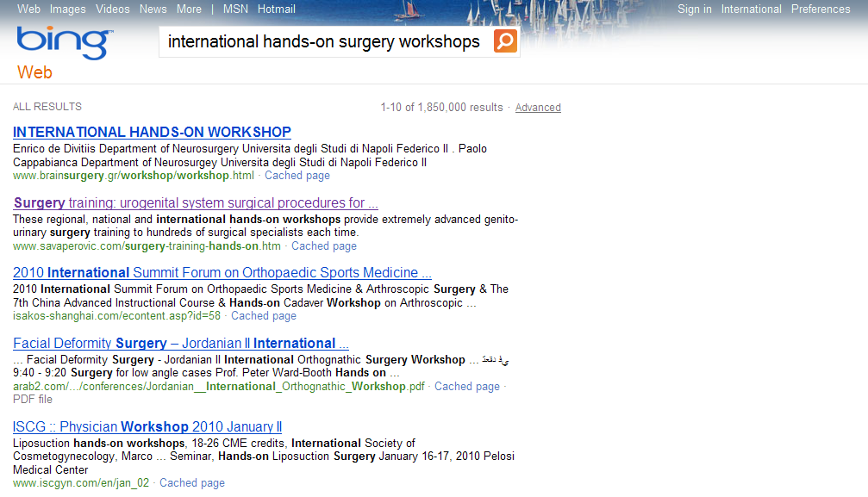Click the search query input field
Screen dimensions: 868x497
click(324, 42)
